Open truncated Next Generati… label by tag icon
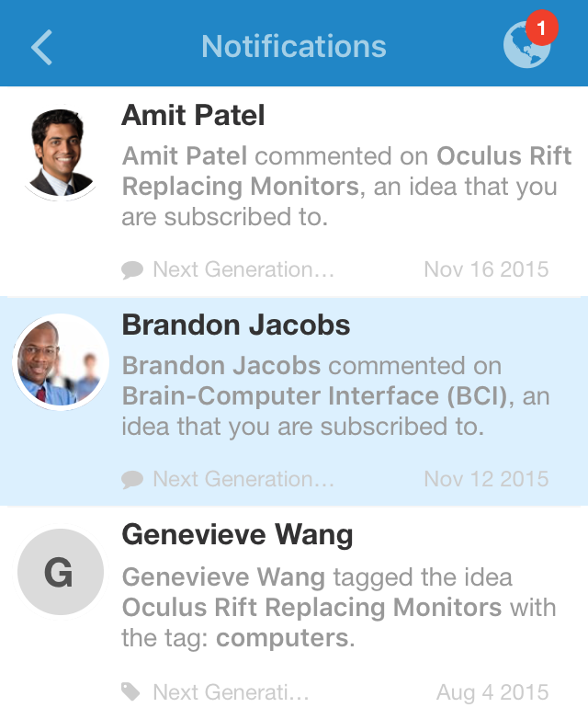This screenshot has height=719, width=588. coord(231,692)
